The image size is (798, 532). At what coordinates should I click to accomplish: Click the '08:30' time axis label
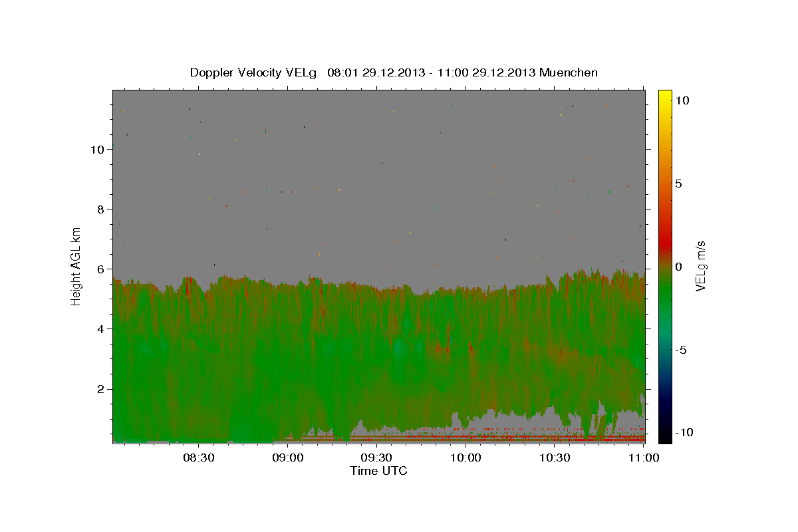pyautogui.click(x=198, y=458)
